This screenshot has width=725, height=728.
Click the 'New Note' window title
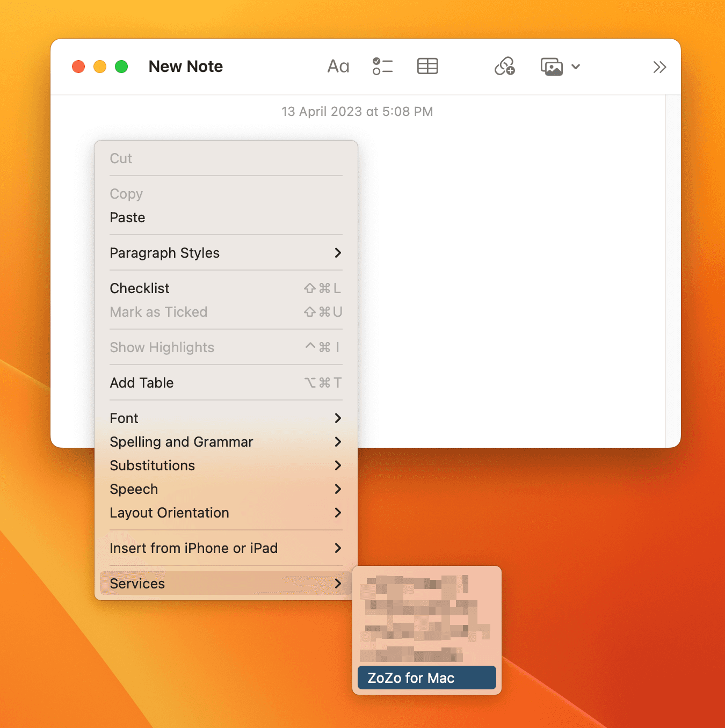(186, 67)
